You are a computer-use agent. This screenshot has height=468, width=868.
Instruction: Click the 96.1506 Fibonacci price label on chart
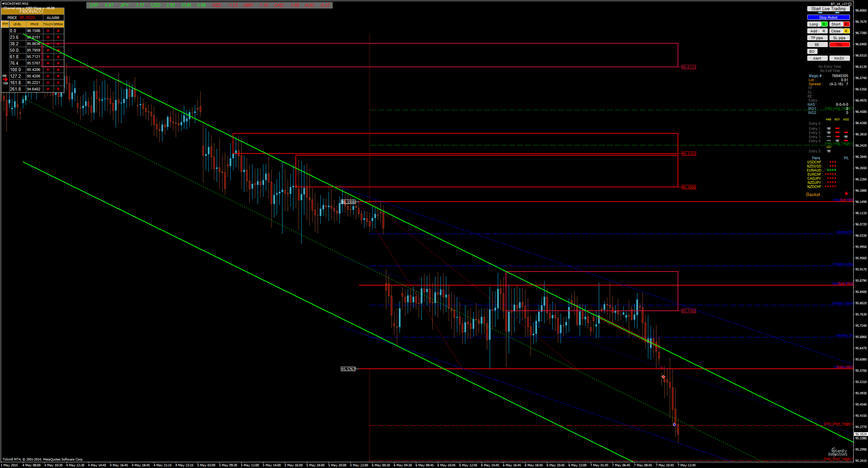348,202
